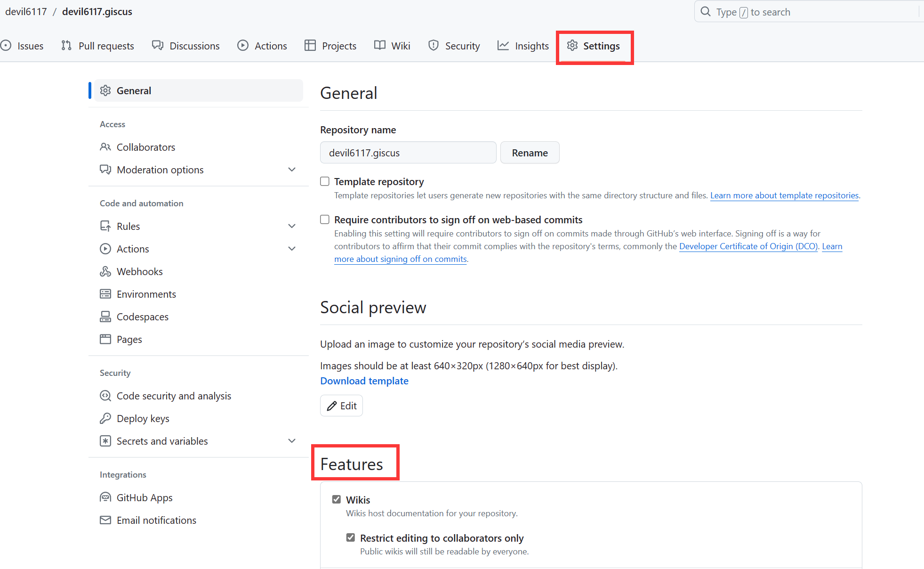Focus the Repository name text field
The width and height of the screenshot is (924, 569).
tap(408, 153)
